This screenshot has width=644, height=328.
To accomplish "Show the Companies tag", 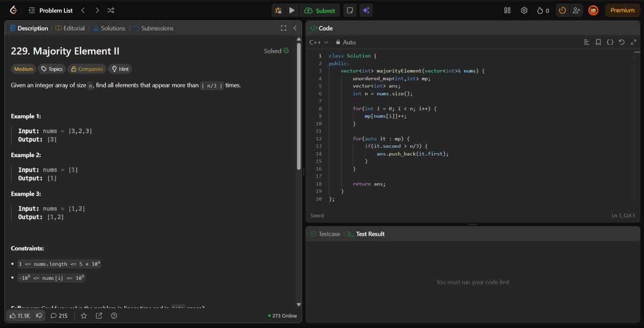I will pyautogui.click(x=86, y=69).
